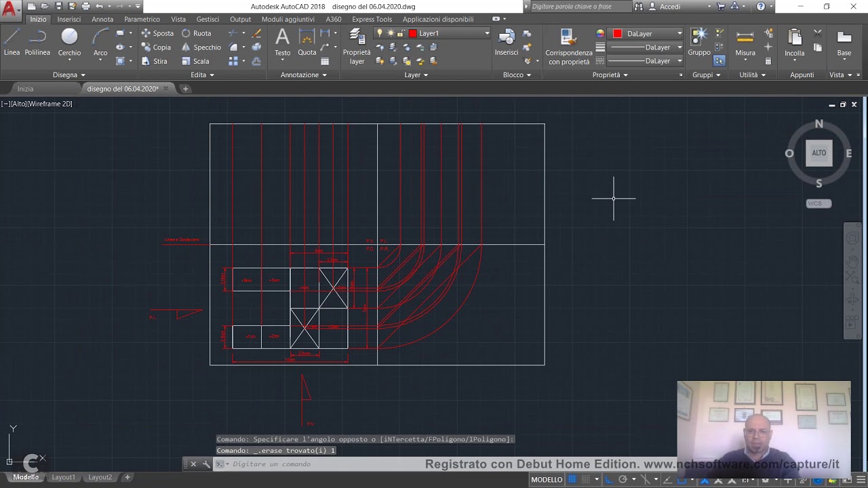Switch to the Parametrico ribbon tab
868x488 pixels.
142,19
